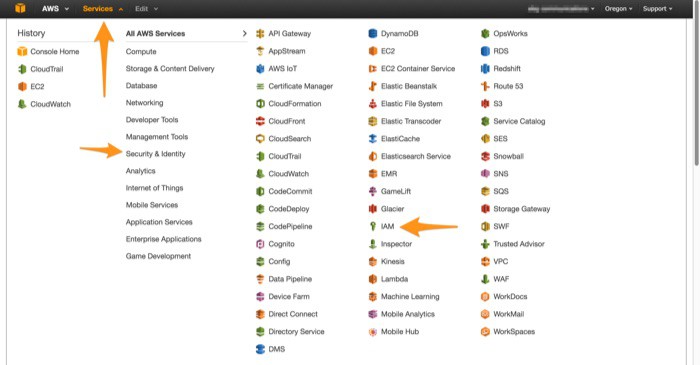Click the CloudFormation service icon
700x365 pixels.
tap(260, 104)
